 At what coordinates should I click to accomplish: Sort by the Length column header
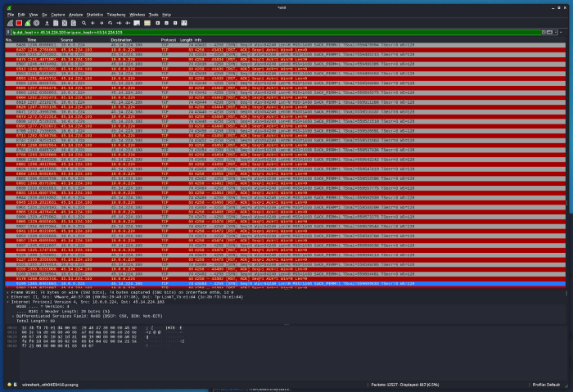pos(186,40)
